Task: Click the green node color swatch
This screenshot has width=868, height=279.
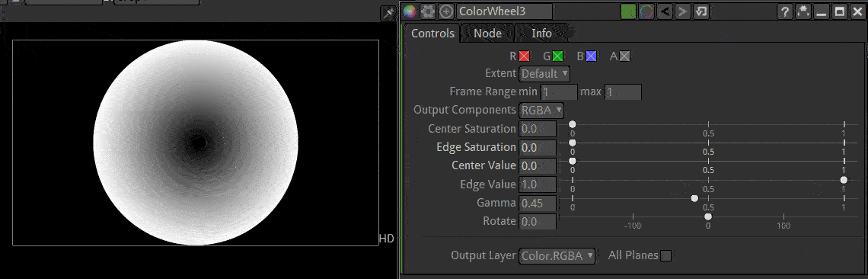Action: tap(627, 11)
